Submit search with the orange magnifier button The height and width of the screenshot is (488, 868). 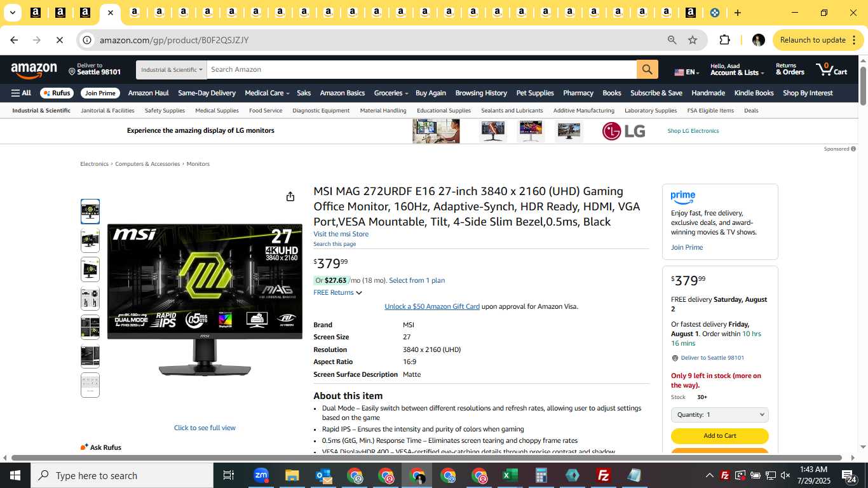[647, 69]
